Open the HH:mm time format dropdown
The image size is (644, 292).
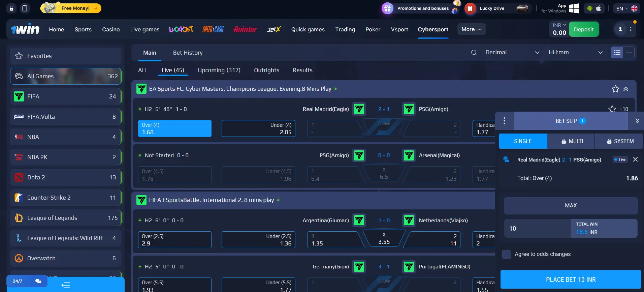tap(575, 53)
